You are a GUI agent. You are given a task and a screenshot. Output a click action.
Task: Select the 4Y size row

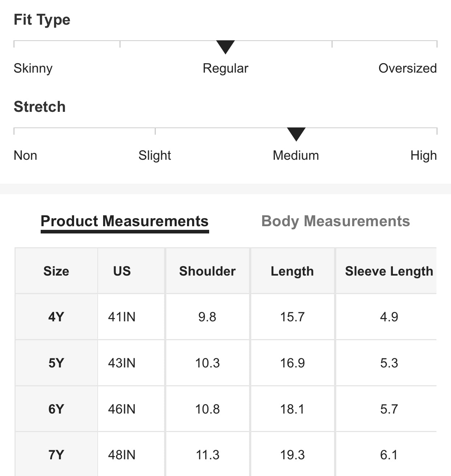click(x=56, y=317)
